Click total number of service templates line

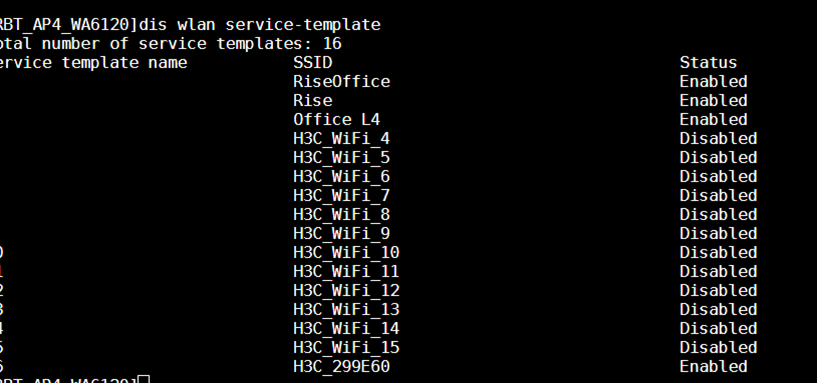click(x=171, y=43)
